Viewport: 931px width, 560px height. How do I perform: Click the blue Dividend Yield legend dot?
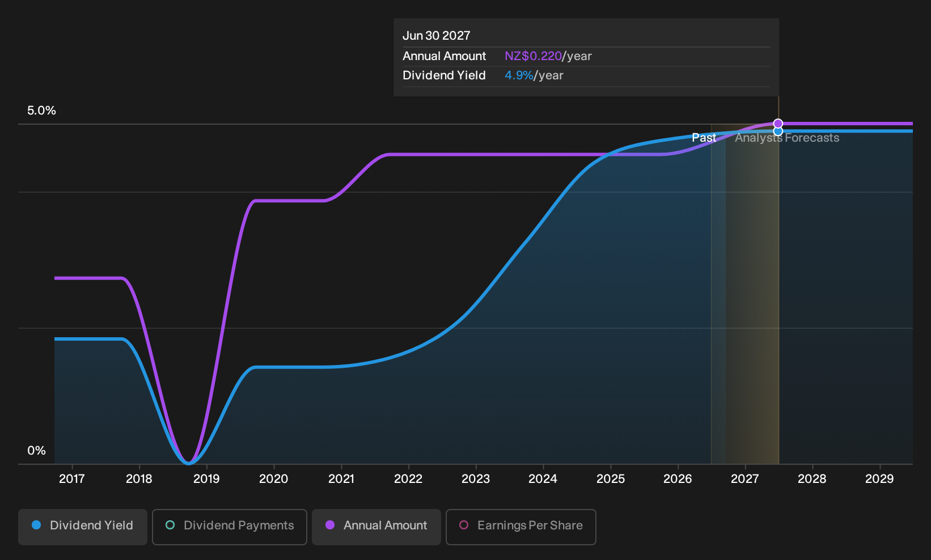coord(36,525)
